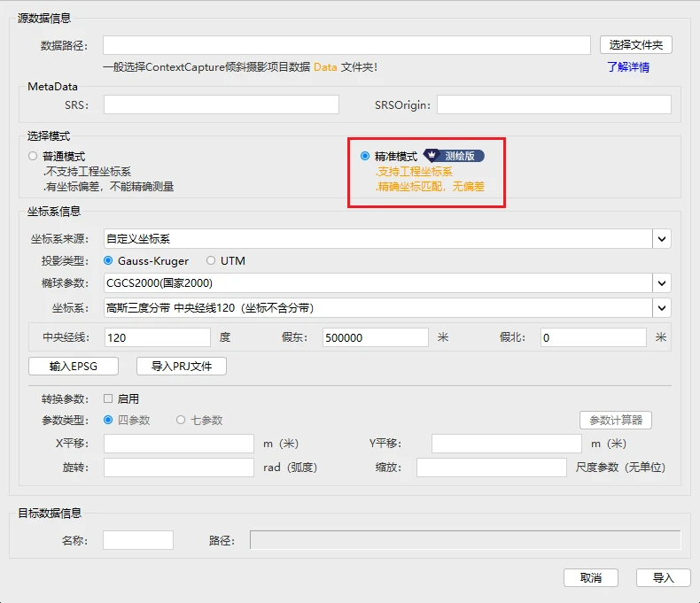
Task: Enable the 转换参数 启用 checkbox
Action: [108, 398]
